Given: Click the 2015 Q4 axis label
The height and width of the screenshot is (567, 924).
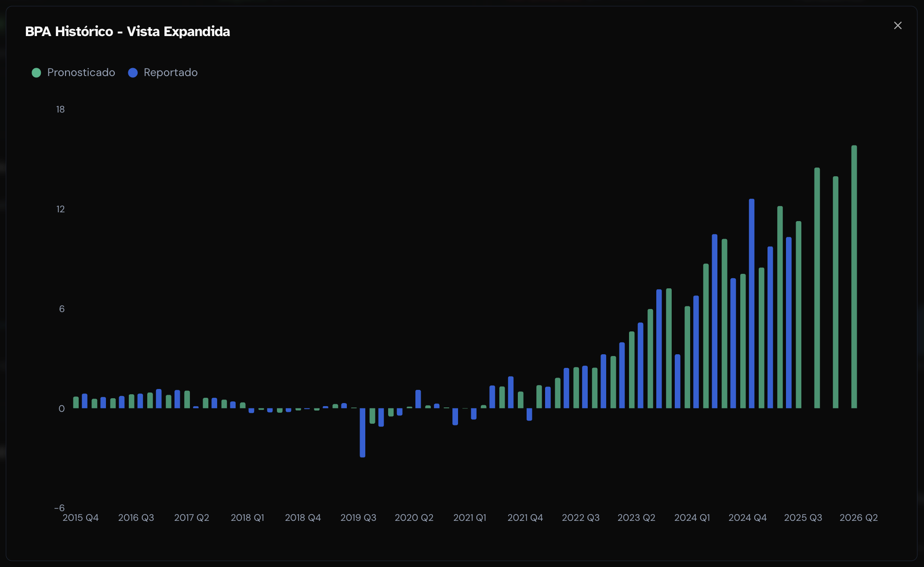Looking at the screenshot, I should (x=80, y=518).
